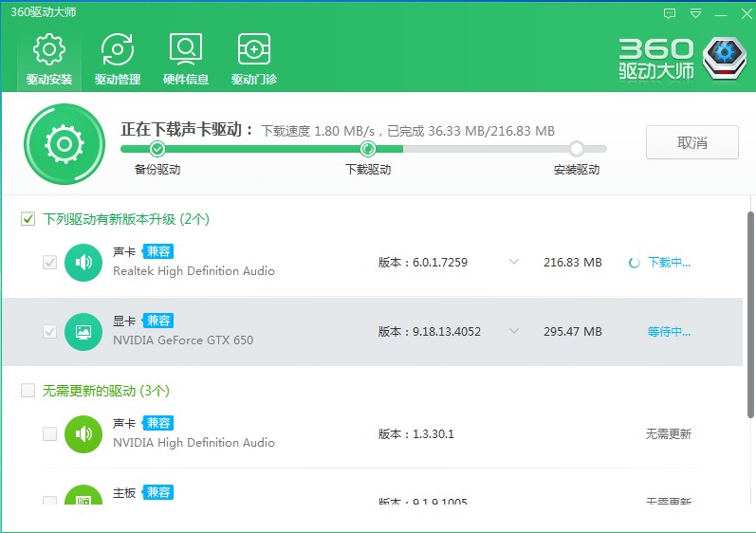Click the 备份驱动 step marker
The image size is (756, 533).
coord(157,149)
